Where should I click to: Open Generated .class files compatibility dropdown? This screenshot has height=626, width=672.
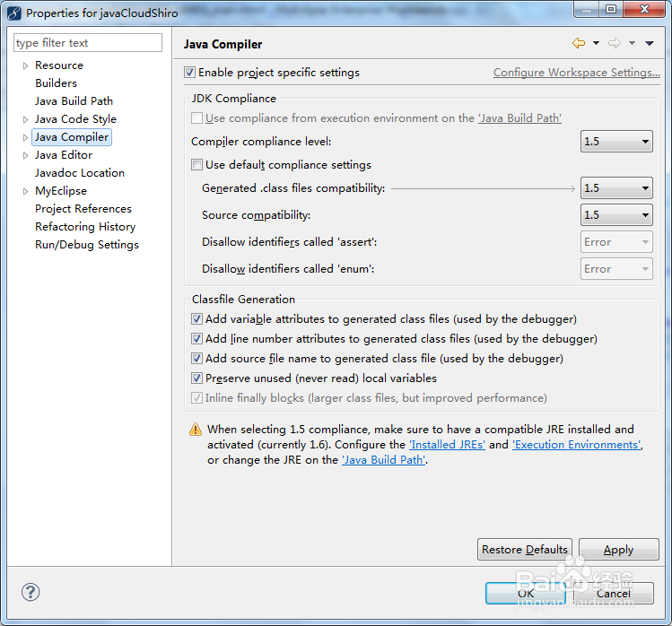coord(616,188)
